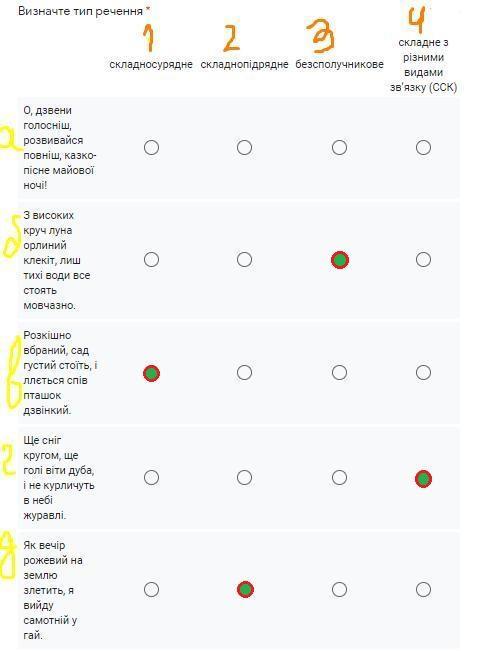Screen dimensions: 477x651
Task: Select ССК option for 'Як вечір рожевий' sentence
Action: [423, 589]
